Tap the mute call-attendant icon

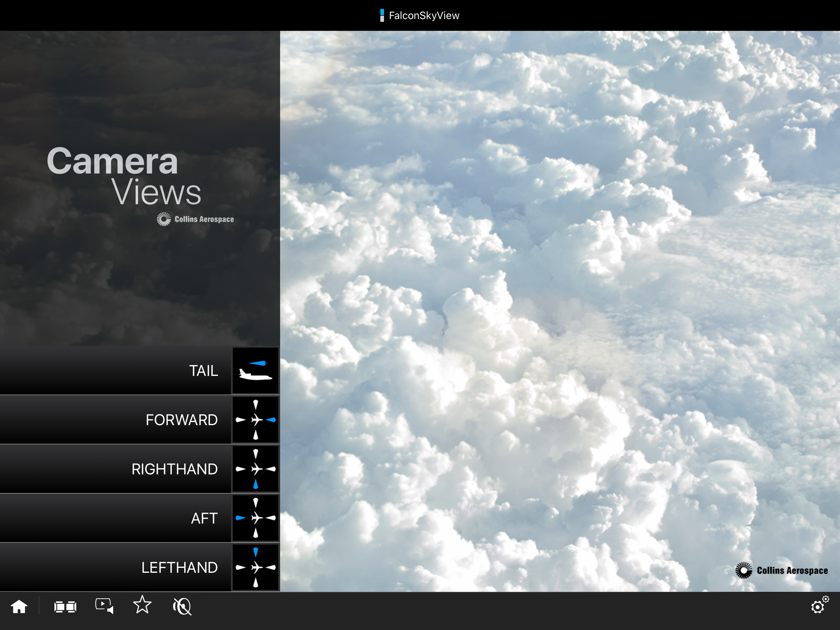[x=182, y=606]
